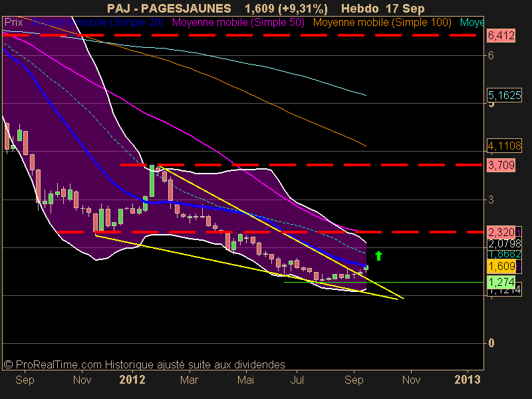Viewport: 532px width, 399px height.
Task: Click the 1,609 current price label
Action: click(501, 266)
